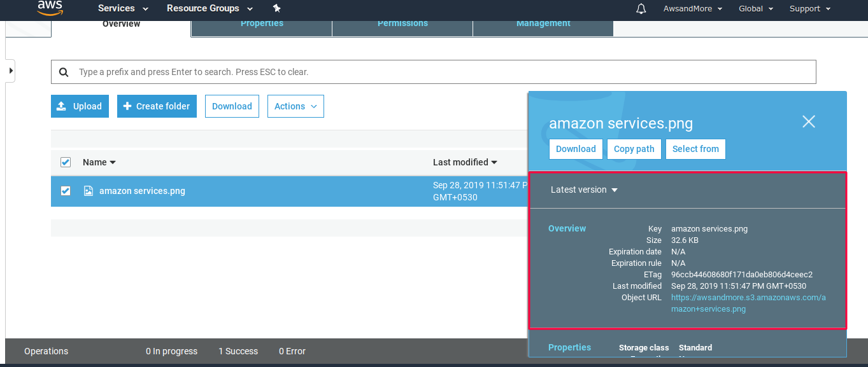Expand the left side panel arrow

tap(10, 71)
